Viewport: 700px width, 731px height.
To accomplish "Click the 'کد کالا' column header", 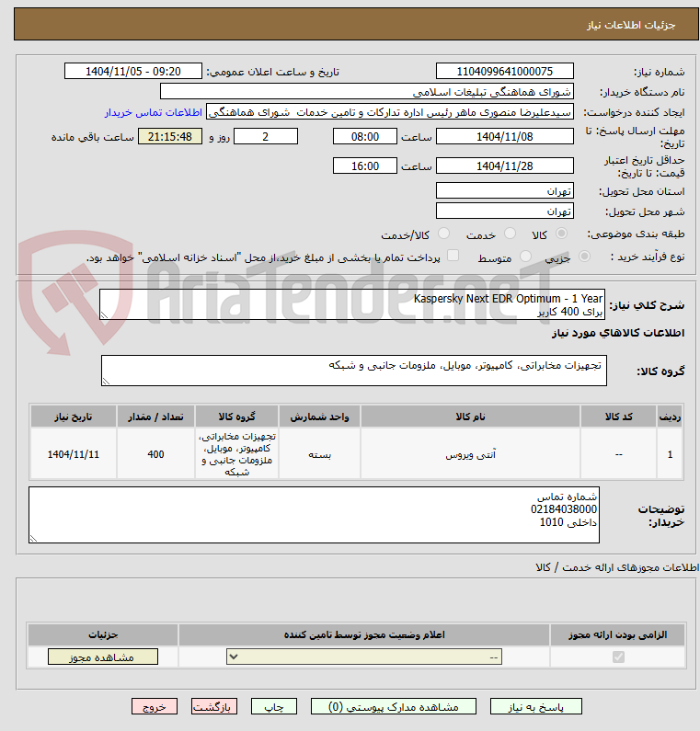I will click(618, 417).
